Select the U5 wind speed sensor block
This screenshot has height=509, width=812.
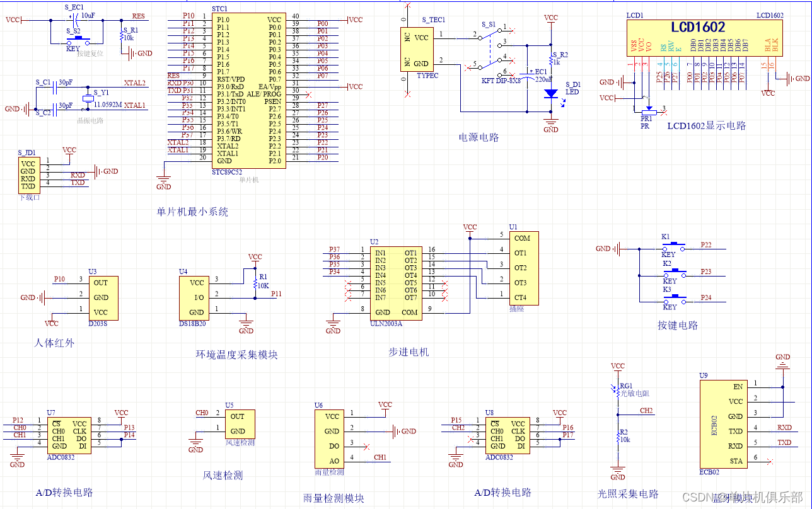(x=240, y=424)
